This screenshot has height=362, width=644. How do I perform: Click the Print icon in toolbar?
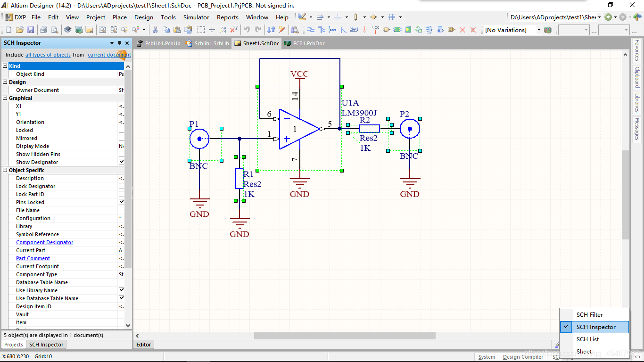click(x=43, y=30)
